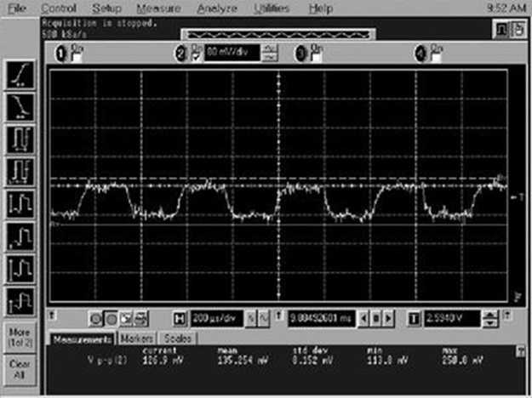Open the Setup menu

pyautogui.click(x=106, y=9)
